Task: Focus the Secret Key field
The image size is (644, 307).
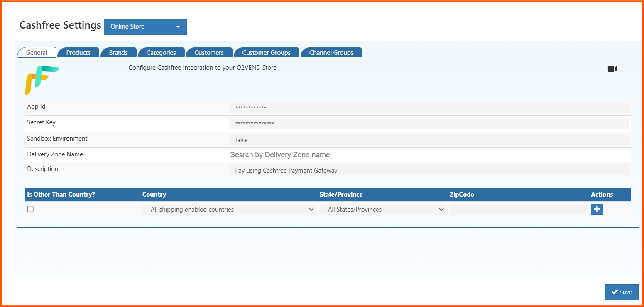Action: tap(428, 124)
